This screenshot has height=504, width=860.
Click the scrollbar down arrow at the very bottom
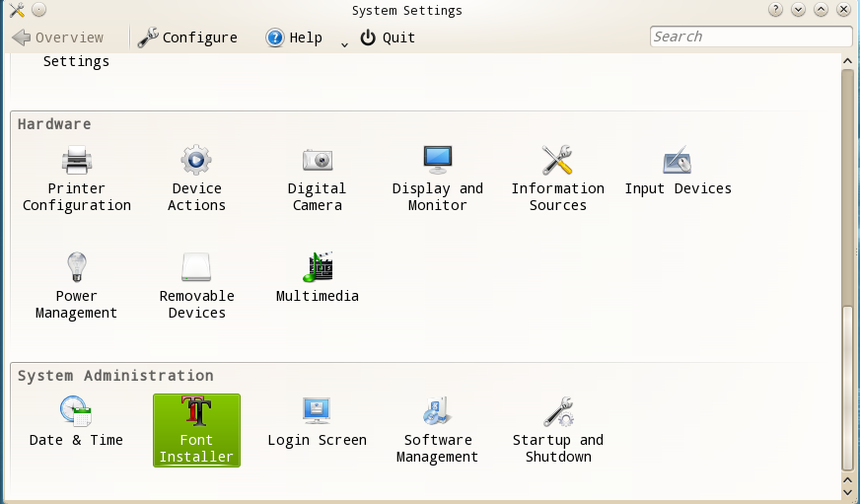847,492
